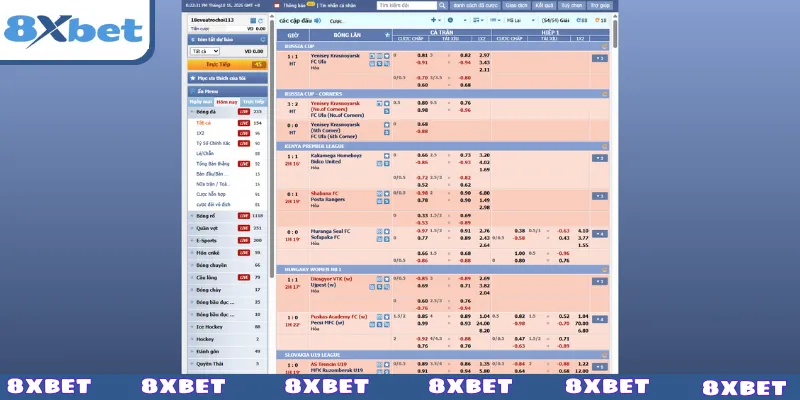
Task: Switch to the Hôm nay tab
Action: click(226, 101)
